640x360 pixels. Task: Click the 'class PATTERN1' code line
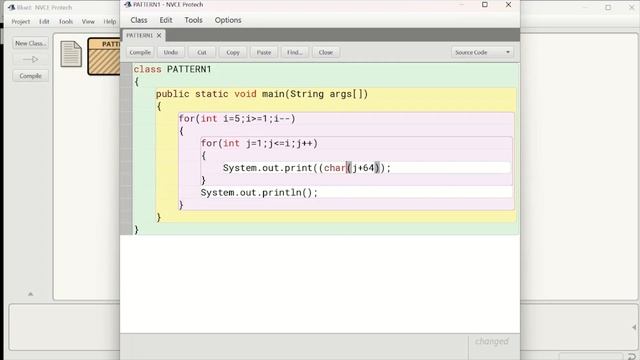[x=173, y=69]
